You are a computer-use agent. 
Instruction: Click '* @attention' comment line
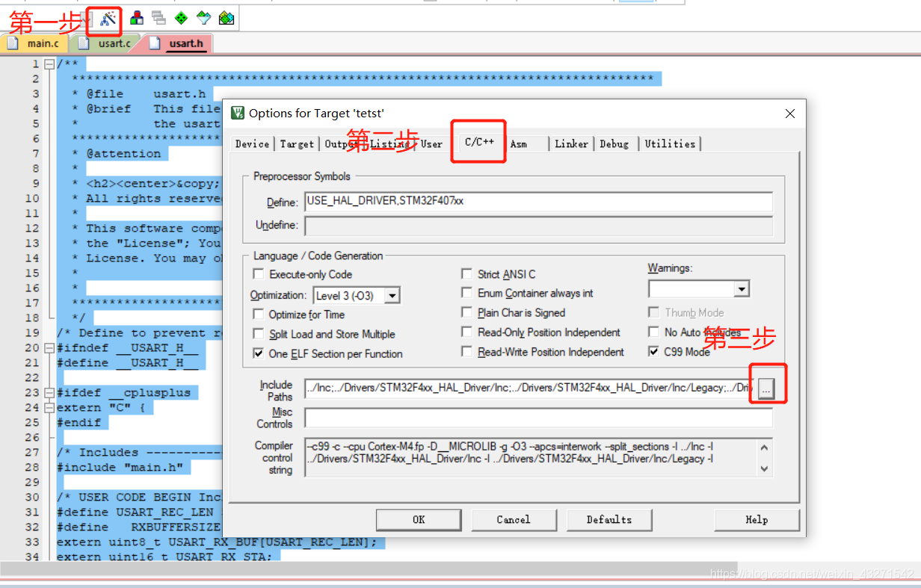click(x=116, y=154)
